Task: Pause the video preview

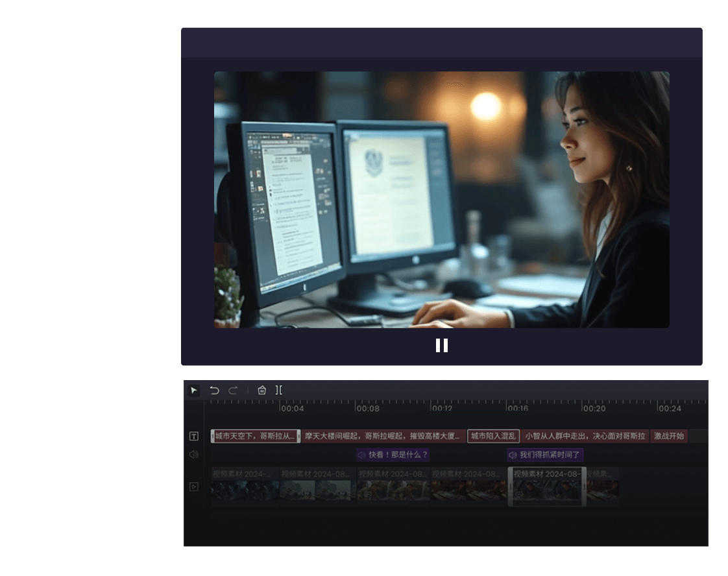Action: pos(442,346)
